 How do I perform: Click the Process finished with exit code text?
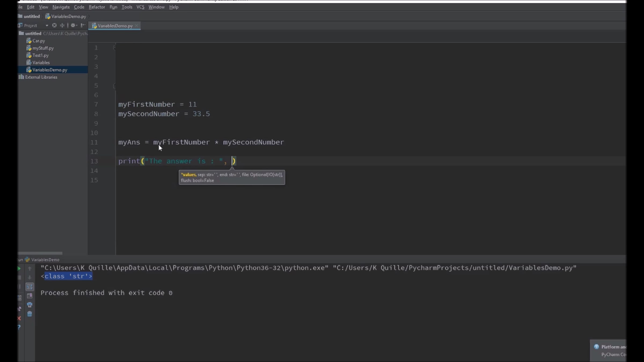pyautogui.click(x=107, y=293)
